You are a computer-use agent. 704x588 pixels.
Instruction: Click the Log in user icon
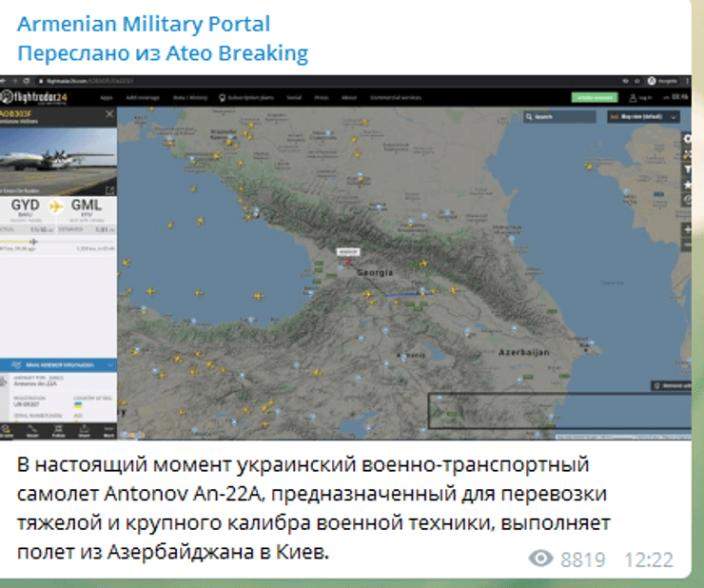641,97
